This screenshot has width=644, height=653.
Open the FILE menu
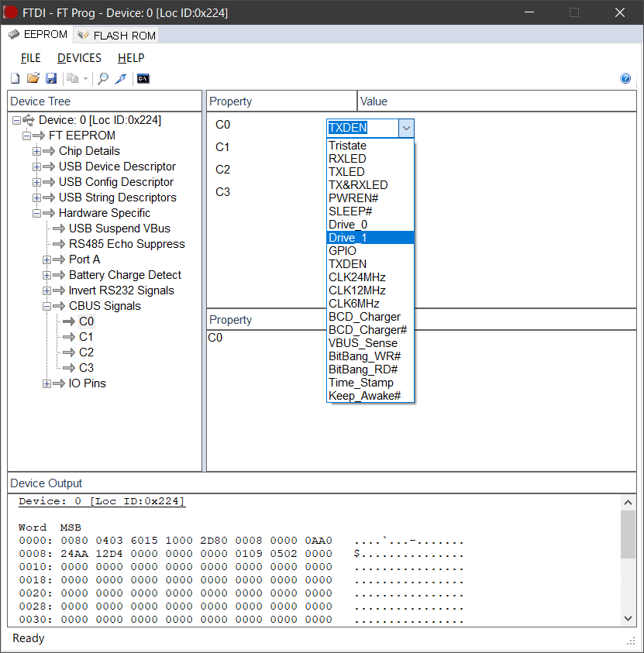tap(31, 58)
